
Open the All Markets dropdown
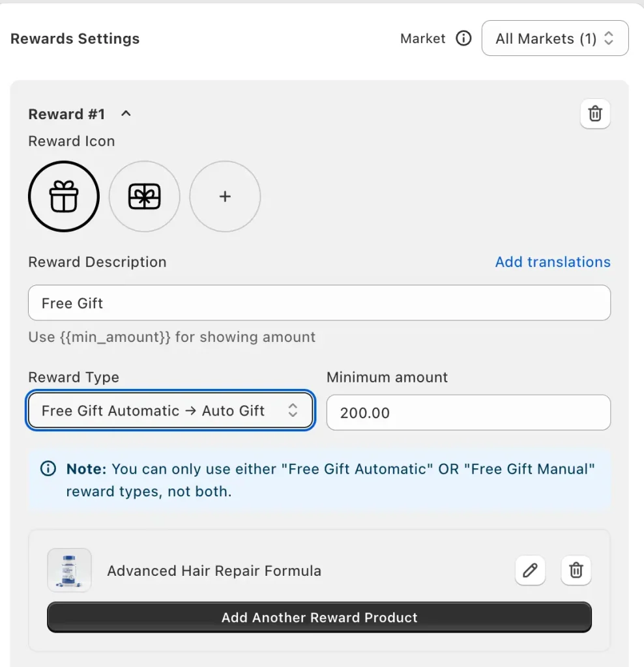[x=555, y=38]
